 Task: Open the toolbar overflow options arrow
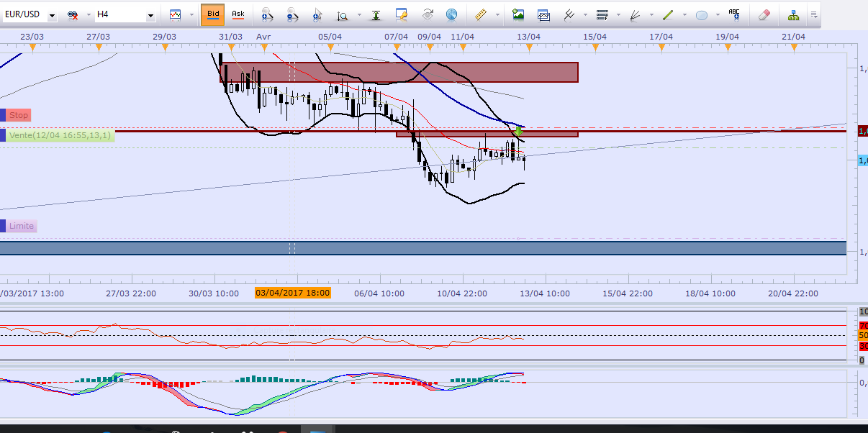point(814,14)
